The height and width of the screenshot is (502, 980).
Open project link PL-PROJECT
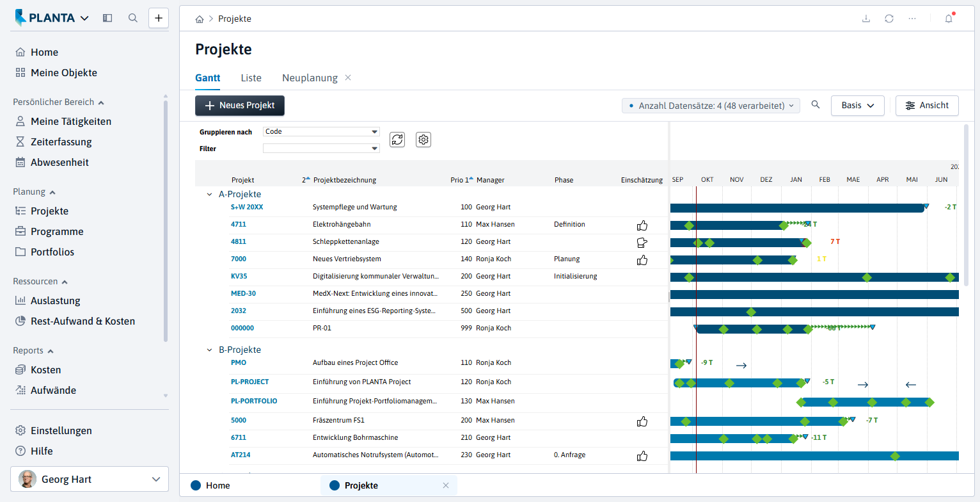(x=249, y=382)
